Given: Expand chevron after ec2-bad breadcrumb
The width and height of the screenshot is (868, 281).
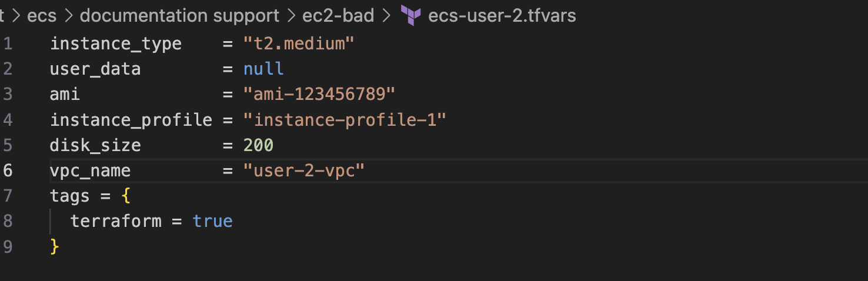Looking at the screenshot, I should [x=387, y=16].
